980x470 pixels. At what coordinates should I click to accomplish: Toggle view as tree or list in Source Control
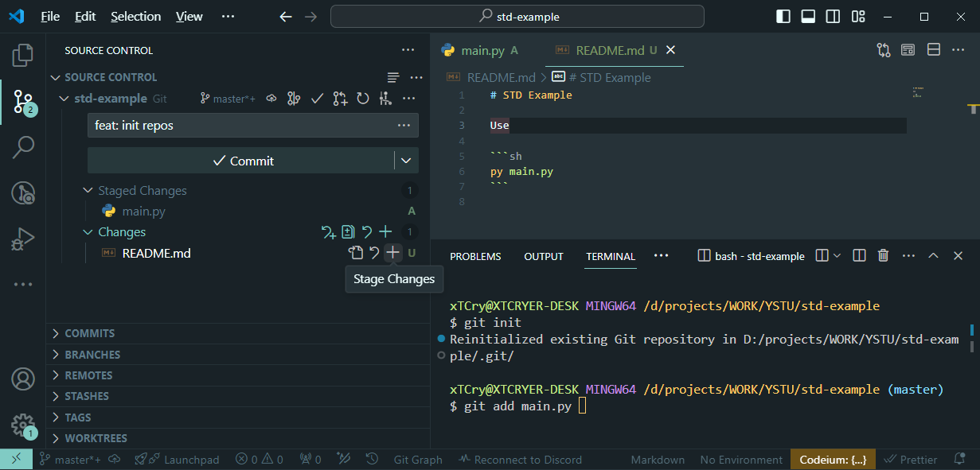(x=392, y=77)
